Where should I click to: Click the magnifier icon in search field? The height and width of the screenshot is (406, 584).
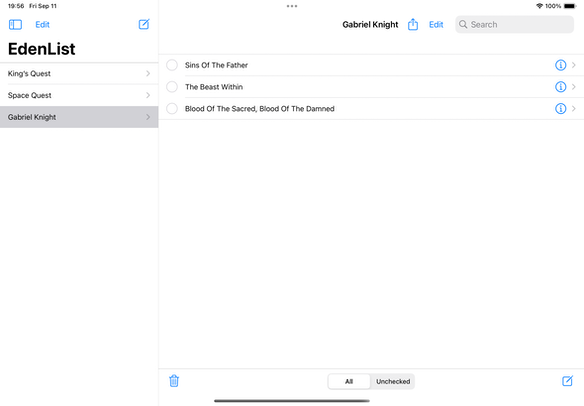coord(463,25)
